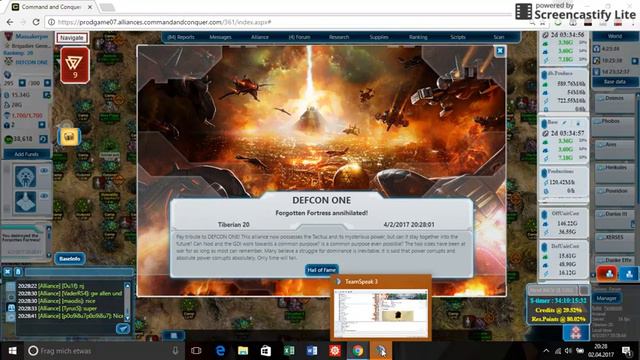
Task: Collapse the DefUnitCost panel icon
Action: click(x=544, y=247)
